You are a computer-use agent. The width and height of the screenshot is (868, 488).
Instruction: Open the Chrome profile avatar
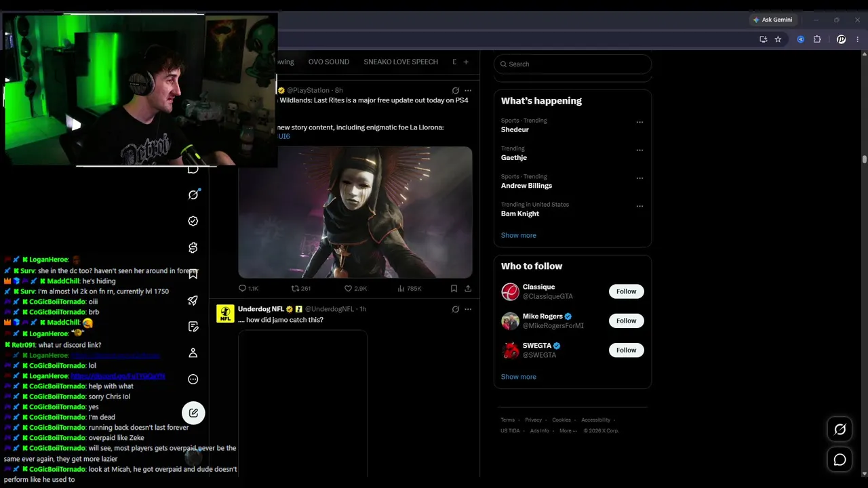842,39
